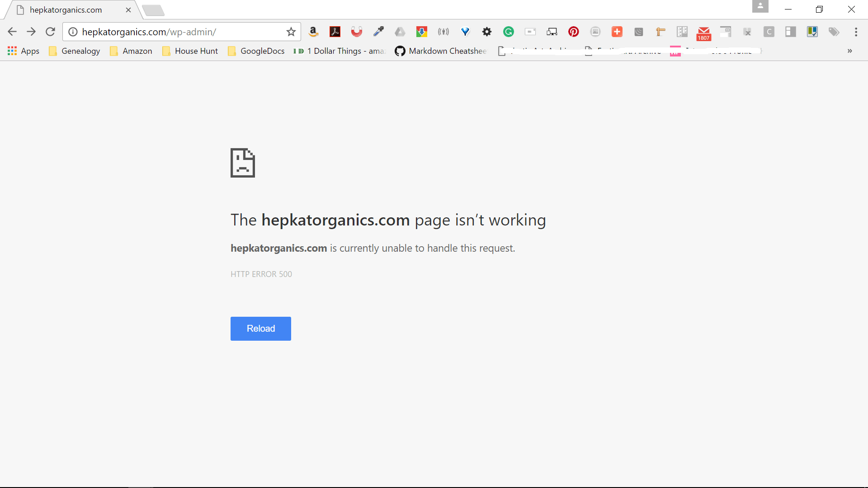
Task: Click the monitor cast extension icon
Action: click(552, 32)
